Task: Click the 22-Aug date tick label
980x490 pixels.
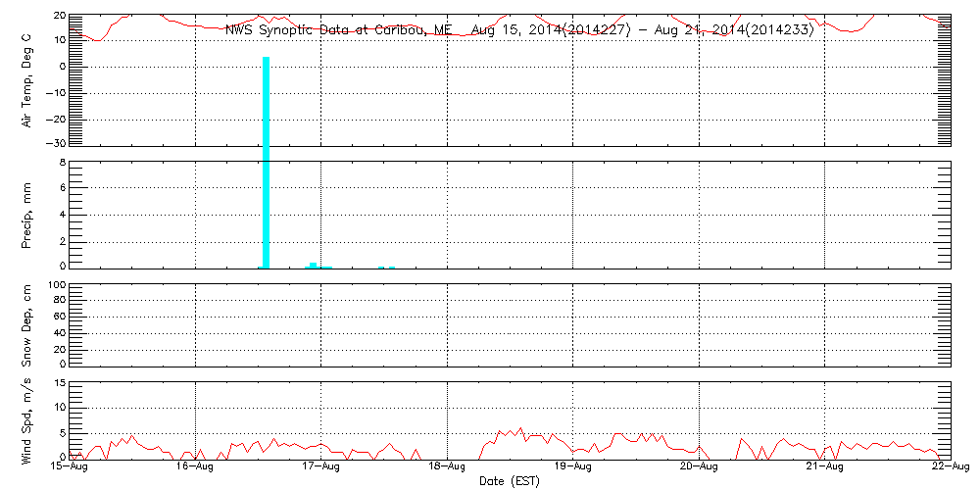Action: pyautogui.click(x=949, y=467)
